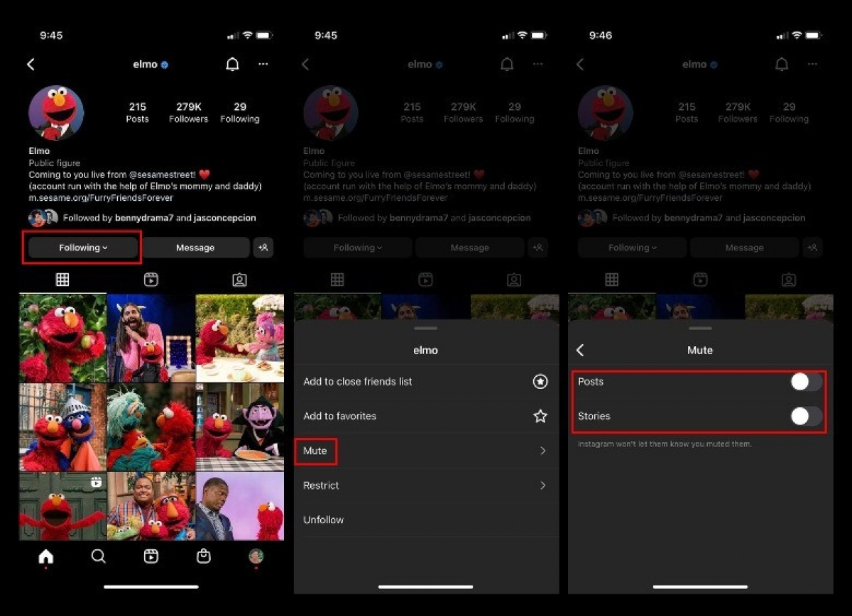Tap the bright notification bell icon
This screenshot has width=852, height=616.
232,65
